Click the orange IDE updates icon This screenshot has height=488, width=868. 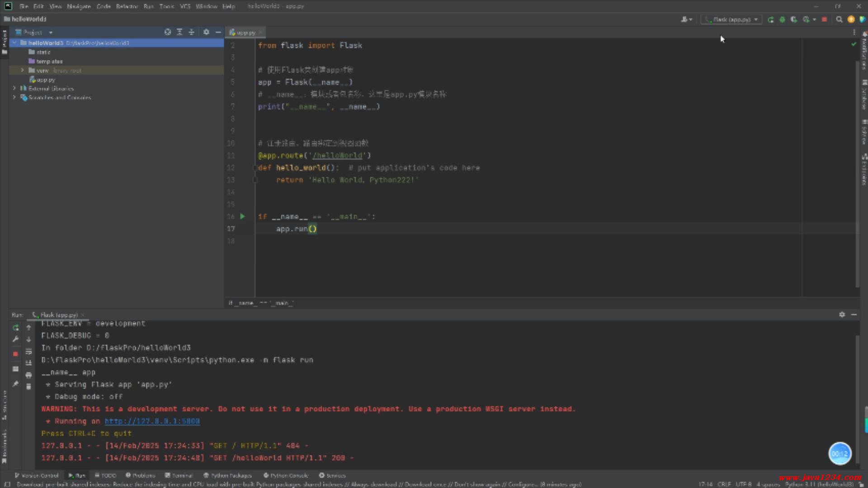tap(851, 19)
